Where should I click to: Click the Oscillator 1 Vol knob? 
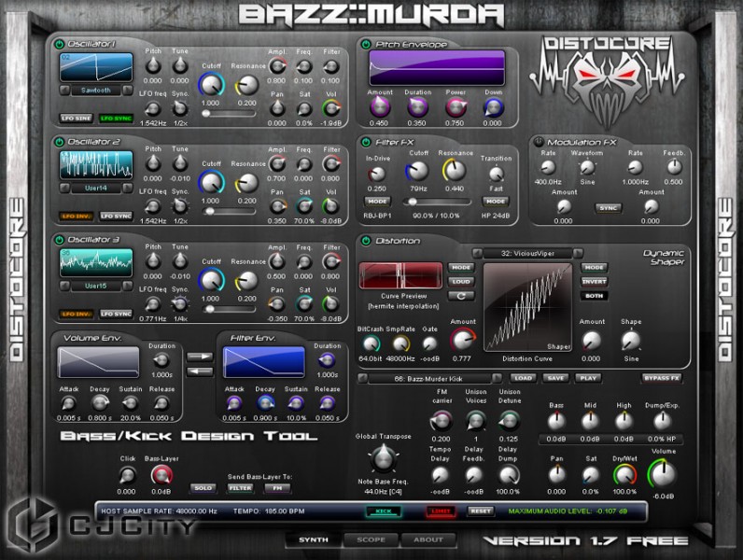pyautogui.click(x=331, y=108)
